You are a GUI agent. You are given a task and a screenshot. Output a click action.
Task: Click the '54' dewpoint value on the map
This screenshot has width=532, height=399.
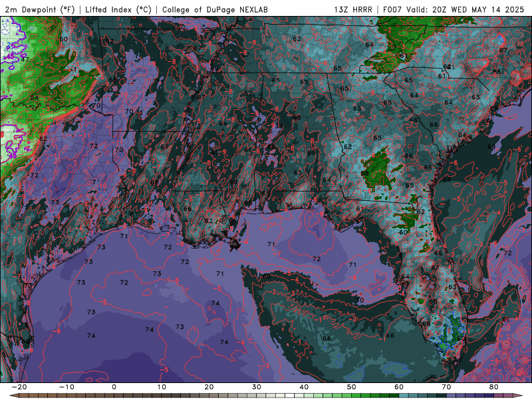35,98
